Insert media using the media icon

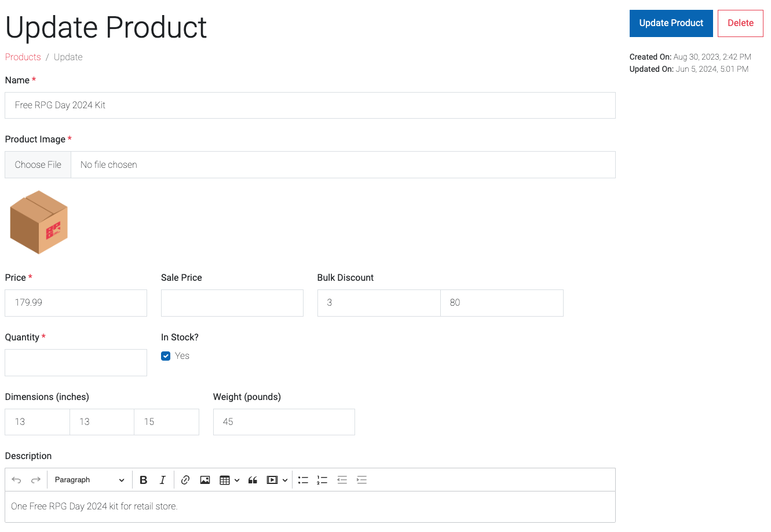point(272,480)
